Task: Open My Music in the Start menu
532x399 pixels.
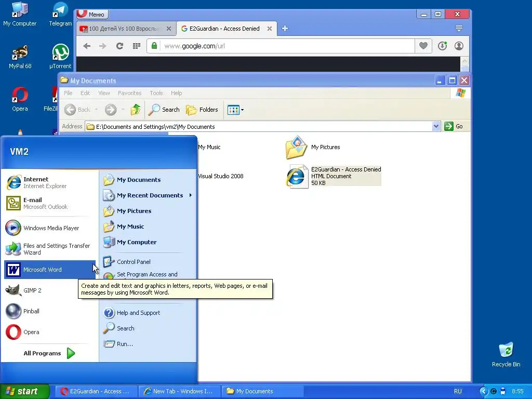Action: tap(148, 227)
